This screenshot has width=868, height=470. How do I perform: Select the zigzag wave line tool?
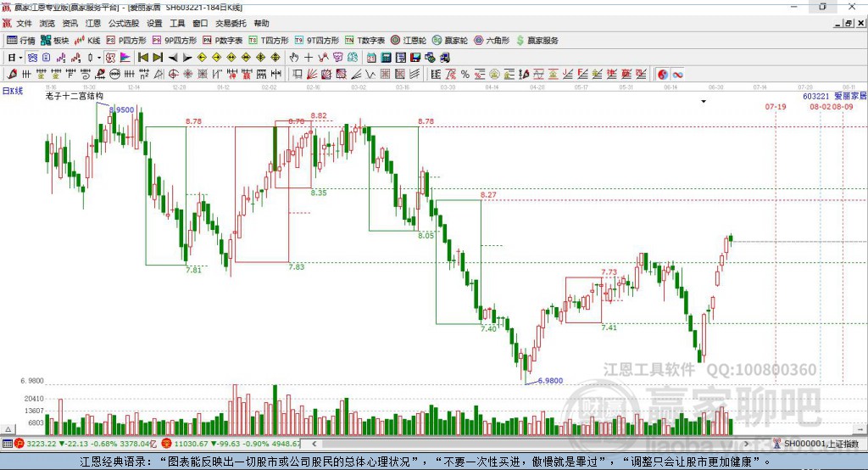coord(371,75)
